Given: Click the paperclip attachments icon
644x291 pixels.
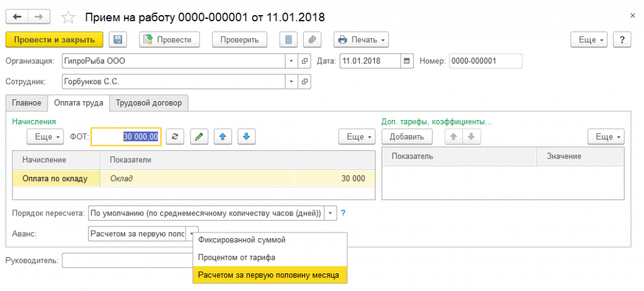Looking at the screenshot, I should (x=311, y=40).
